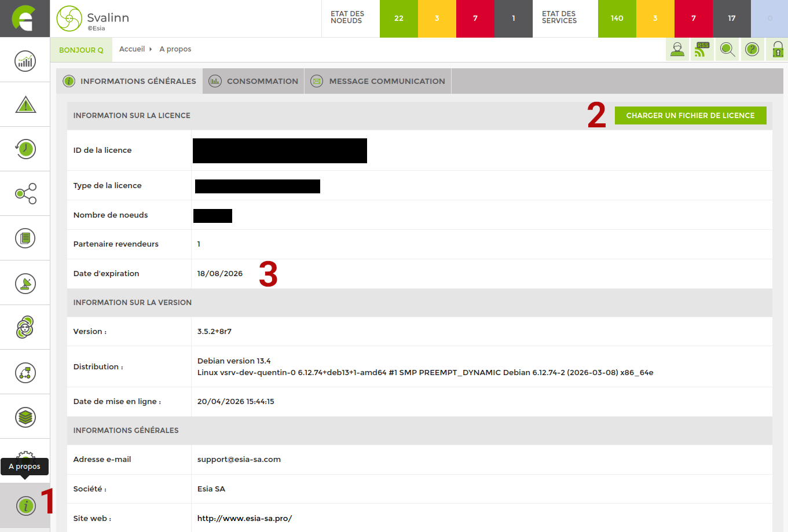The width and height of the screenshot is (788, 532).
Task: Switch to the Message communication tab
Action: click(x=378, y=81)
